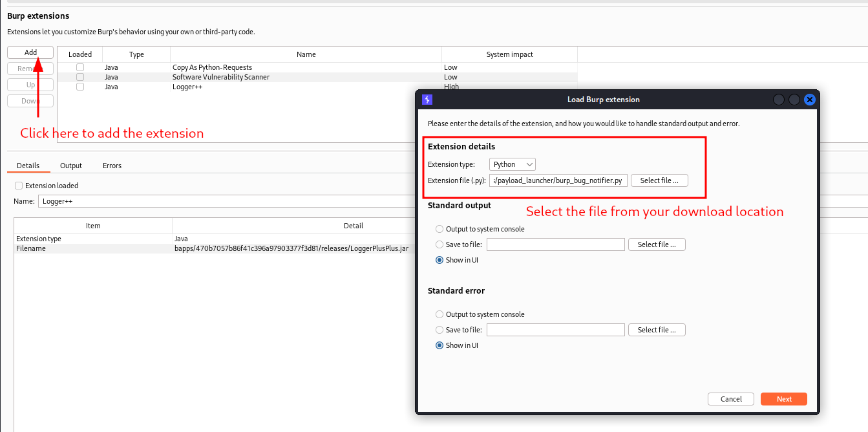
Task: Select Software Vulnerability Scanner row name
Action: pos(221,77)
